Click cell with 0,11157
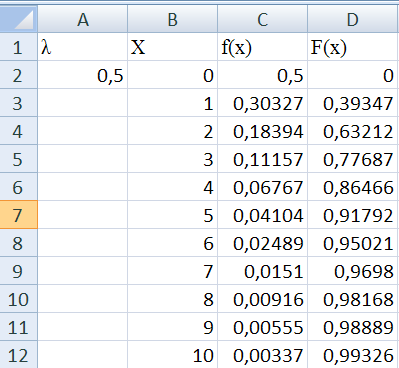 (x=262, y=159)
